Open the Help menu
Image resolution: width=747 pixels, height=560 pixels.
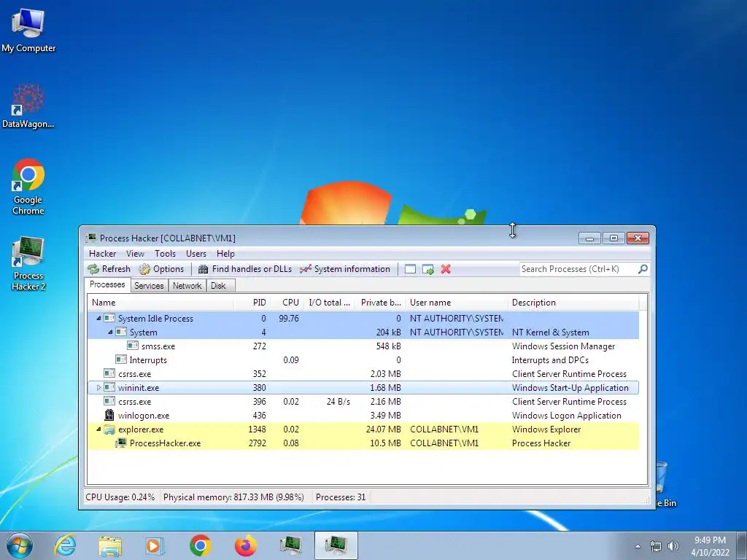pyautogui.click(x=225, y=254)
